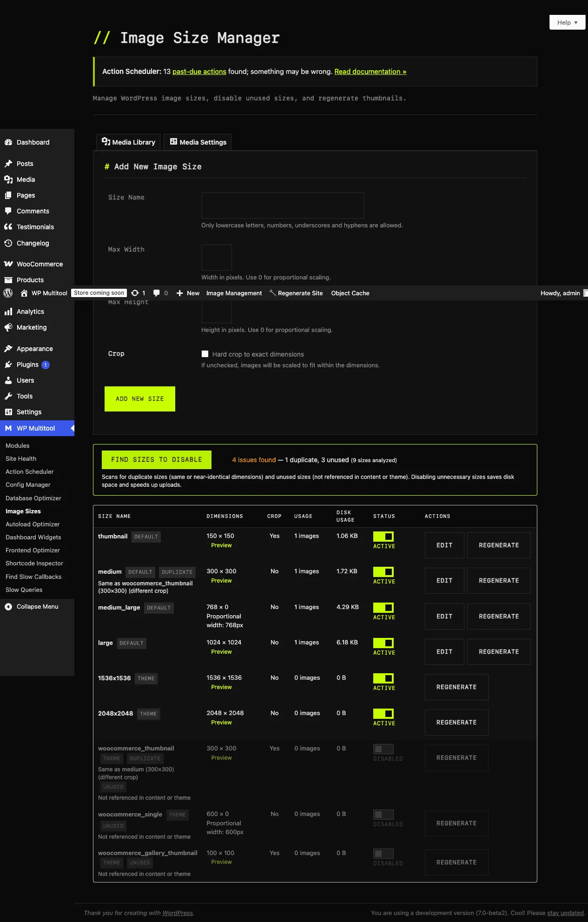Click the Appearance paintbrush icon
The width and height of the screenshot is (588, 922).
(x=8, y=349)
